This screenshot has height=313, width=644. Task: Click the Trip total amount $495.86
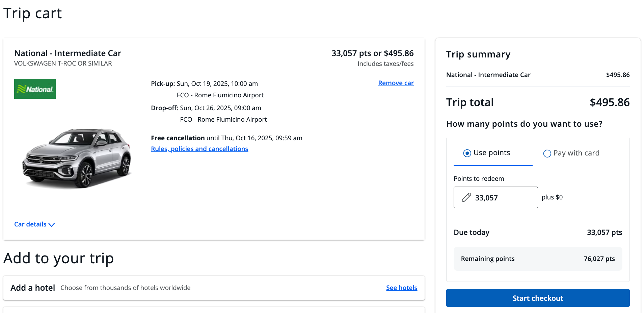(609, 102)
